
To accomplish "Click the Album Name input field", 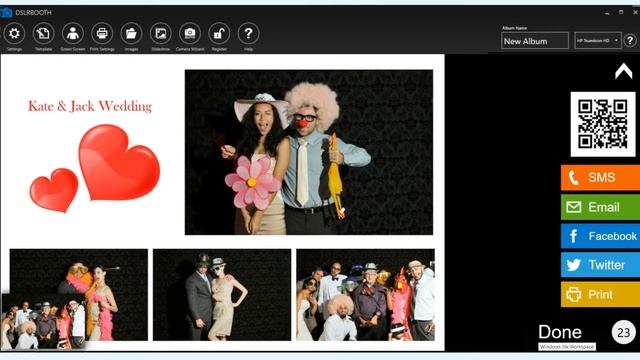I will click(x=535, y=41).
